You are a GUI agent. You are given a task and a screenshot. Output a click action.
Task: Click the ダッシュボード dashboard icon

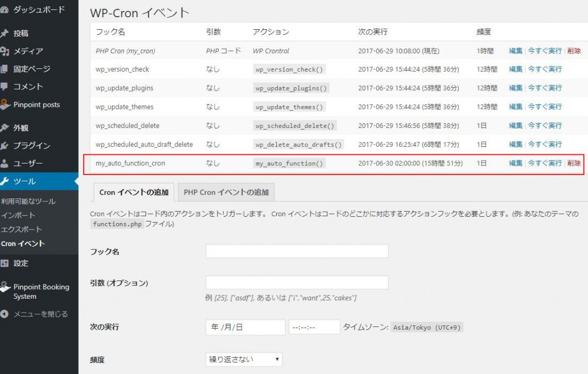[4, 10]
